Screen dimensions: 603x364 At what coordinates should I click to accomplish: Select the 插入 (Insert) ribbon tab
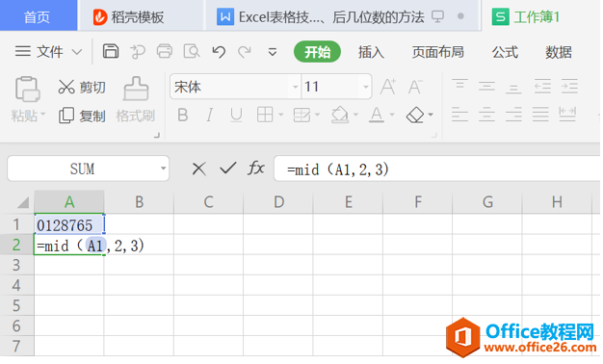pos(371,51)
